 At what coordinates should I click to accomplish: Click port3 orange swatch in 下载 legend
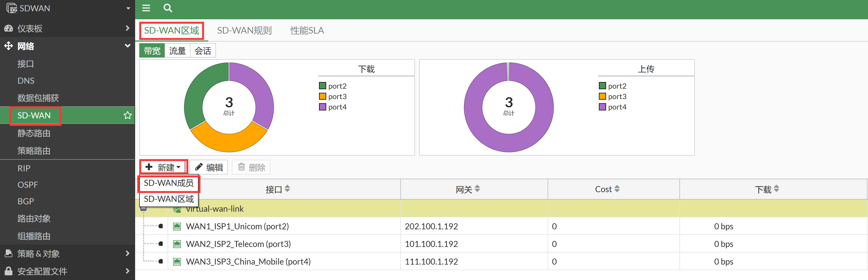pos(323,97)
